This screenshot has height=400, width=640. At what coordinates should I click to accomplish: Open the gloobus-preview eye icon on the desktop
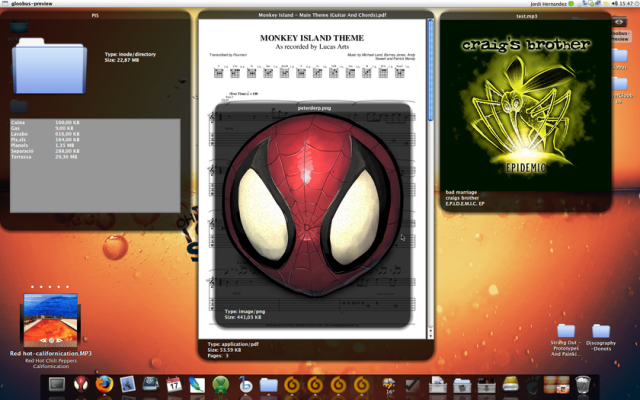(619, 22)
